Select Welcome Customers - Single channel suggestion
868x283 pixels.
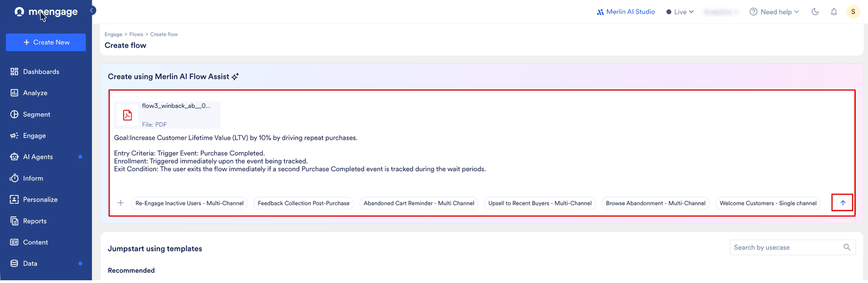pyautogui.click(x=768, y=204)
